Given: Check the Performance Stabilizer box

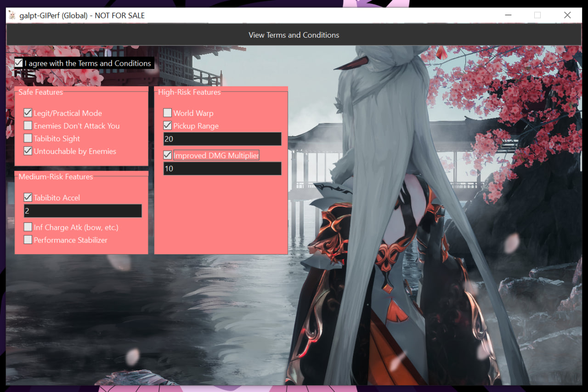Looking at the screenshot, I should pyautogui.click(x=28, y=239).
